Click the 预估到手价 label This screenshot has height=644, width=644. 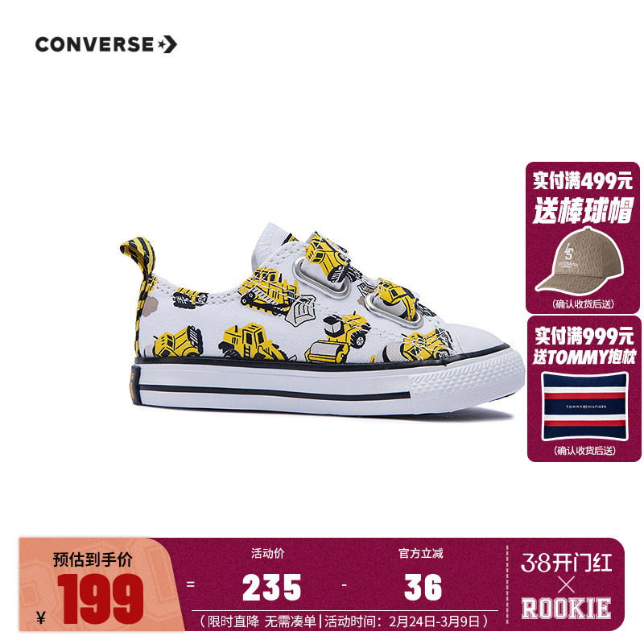tap(93, 559)
